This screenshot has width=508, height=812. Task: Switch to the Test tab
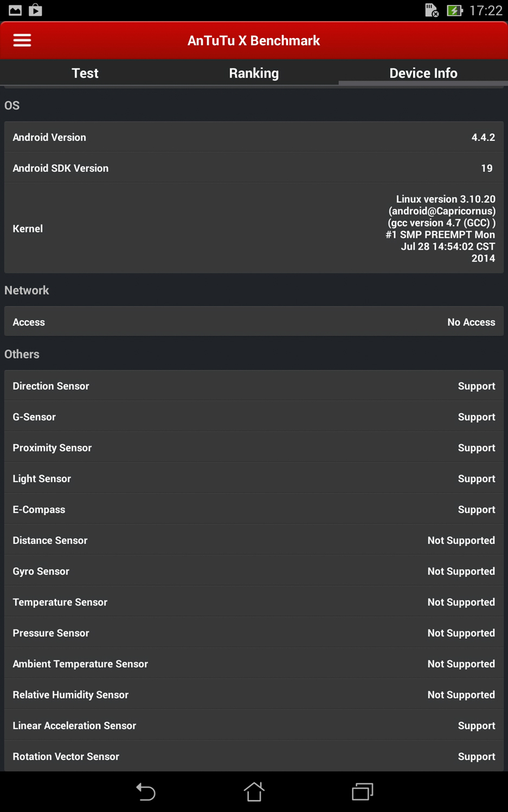[x=85, y=73]
